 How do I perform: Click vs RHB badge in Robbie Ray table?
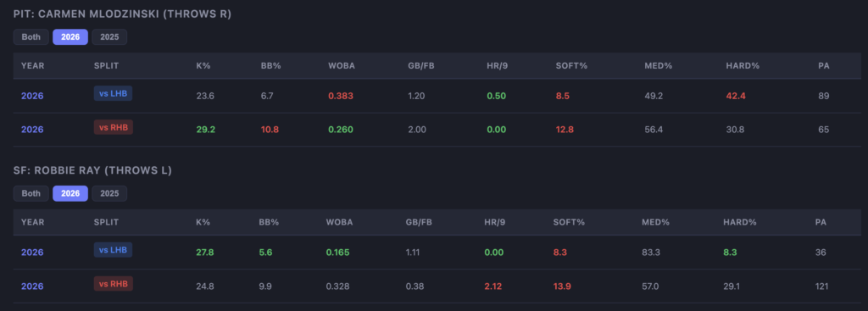(114, 284)
